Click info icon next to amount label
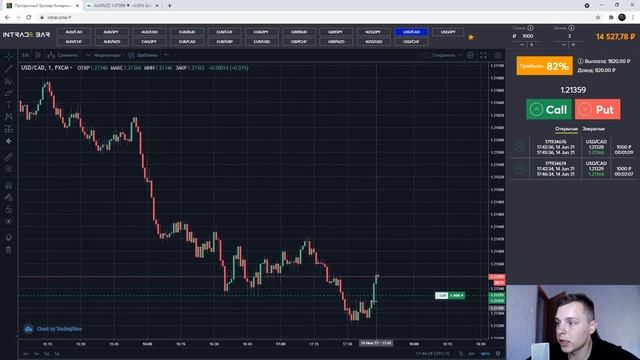640x360 pixels. point(530,28)
